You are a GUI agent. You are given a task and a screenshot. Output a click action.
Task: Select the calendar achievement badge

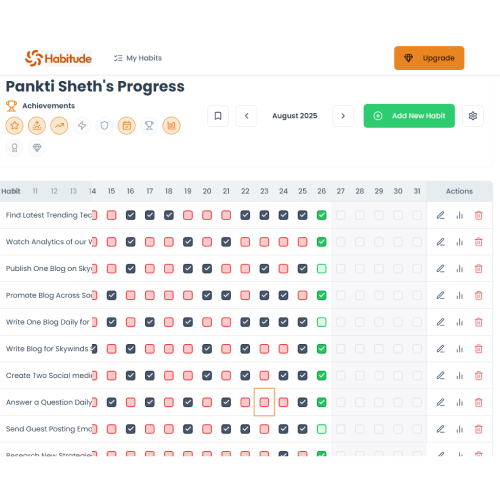point(127,126)
